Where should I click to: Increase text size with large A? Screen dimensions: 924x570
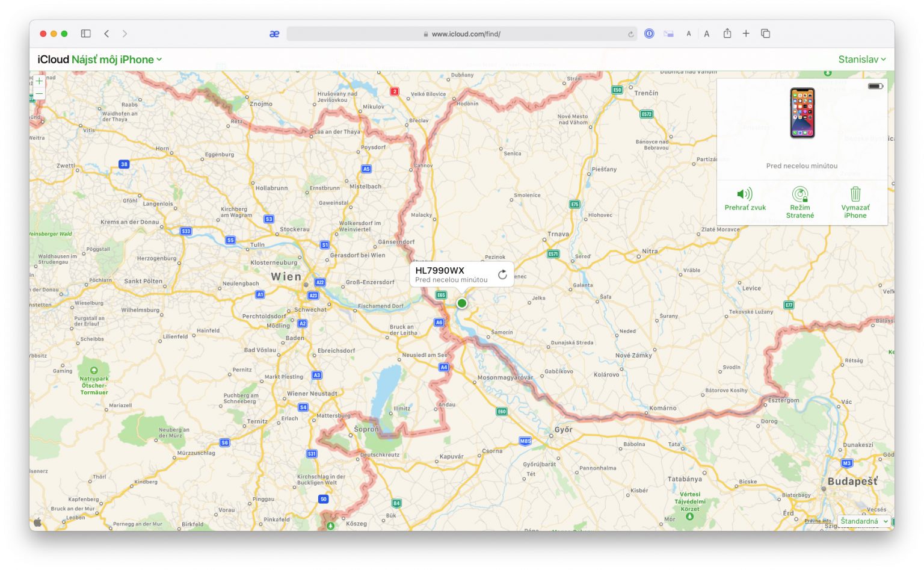click(707, 34)
